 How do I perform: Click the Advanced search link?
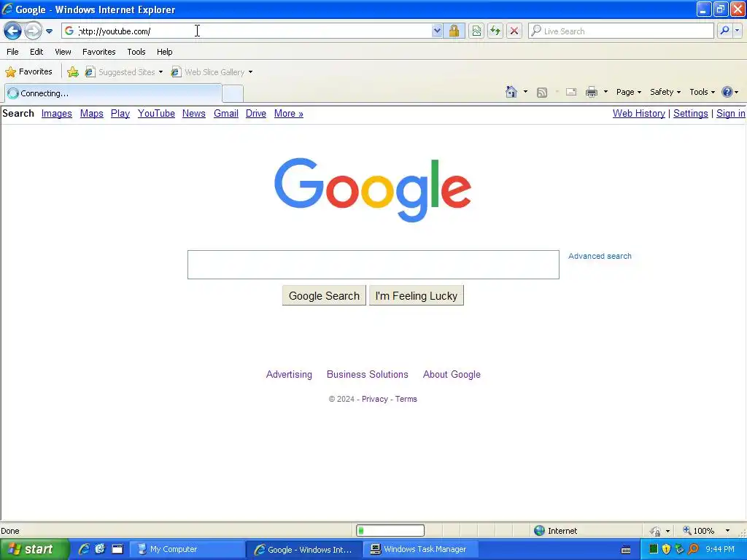[x=600, y=256]
